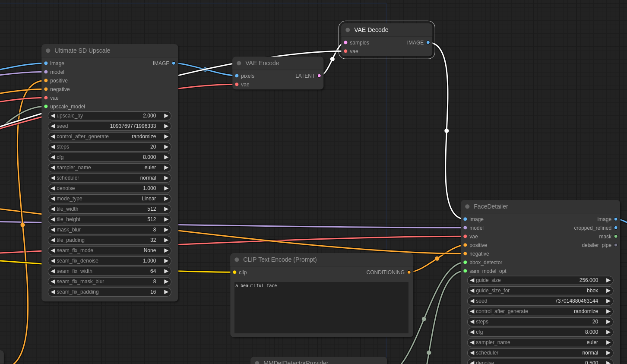The height and width of the screenshot is (364, 627).
Task: Click left arrow to decrease cfg value
Action: tap(53, 157)
